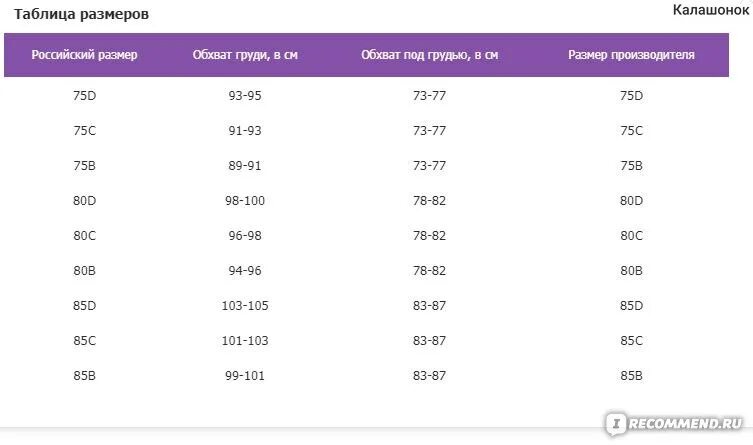Click the 93-95 chest girth cell
Image resolution: width=753 pixels, height=445 pixels.
(245, 96)
